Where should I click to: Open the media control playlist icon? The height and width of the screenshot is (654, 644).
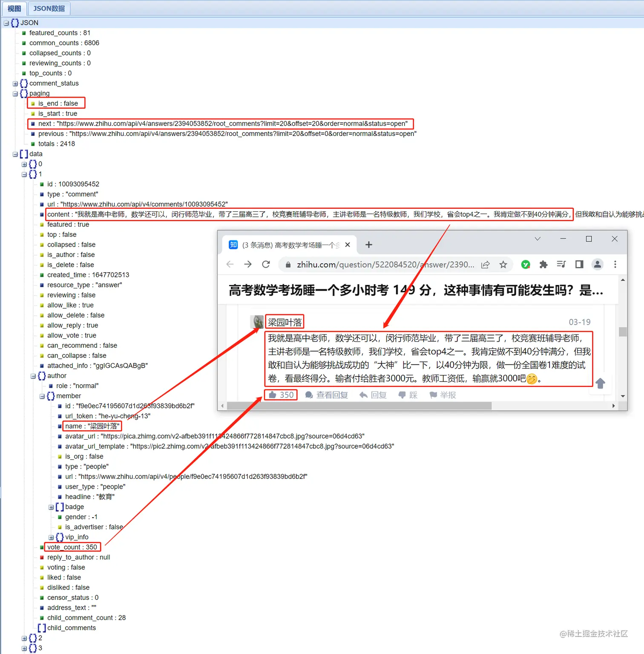pyautogui.click(x=561, y=265)
